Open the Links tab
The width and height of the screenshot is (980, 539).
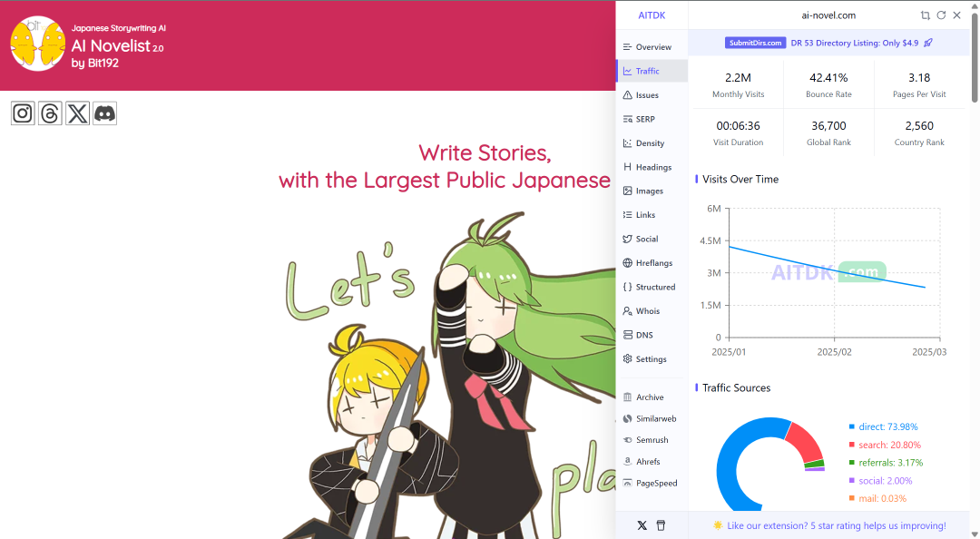(x=652, y=214)
